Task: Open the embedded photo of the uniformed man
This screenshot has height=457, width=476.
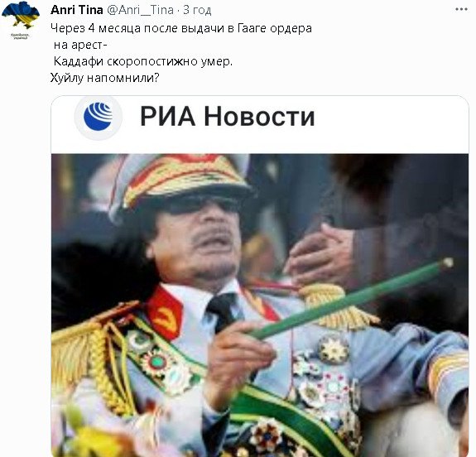Action: point(260,305)
